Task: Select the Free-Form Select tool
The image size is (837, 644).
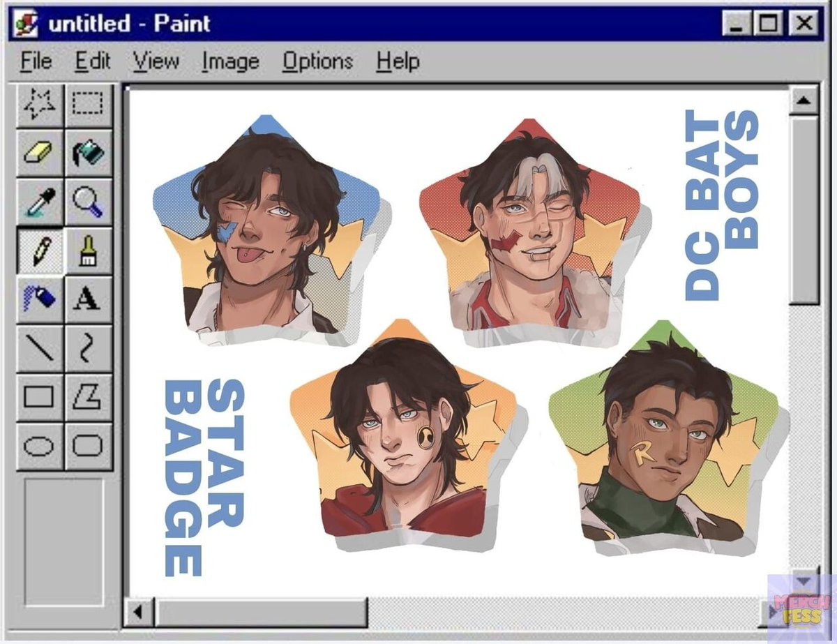Action: (x=40, y=105)
